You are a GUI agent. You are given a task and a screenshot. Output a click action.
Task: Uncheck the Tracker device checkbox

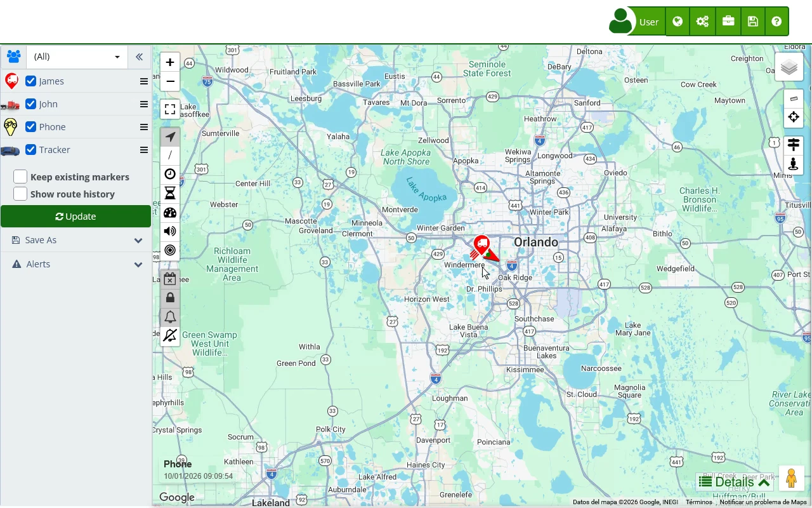coord(30,150)
